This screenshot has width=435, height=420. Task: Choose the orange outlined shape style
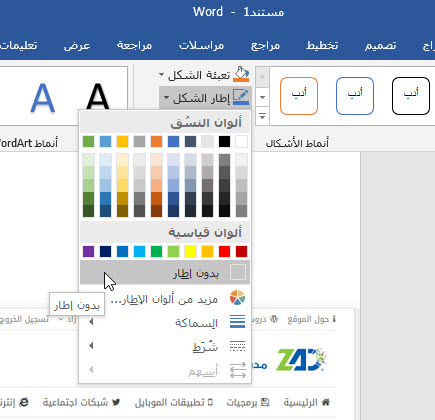coord(299,96)
